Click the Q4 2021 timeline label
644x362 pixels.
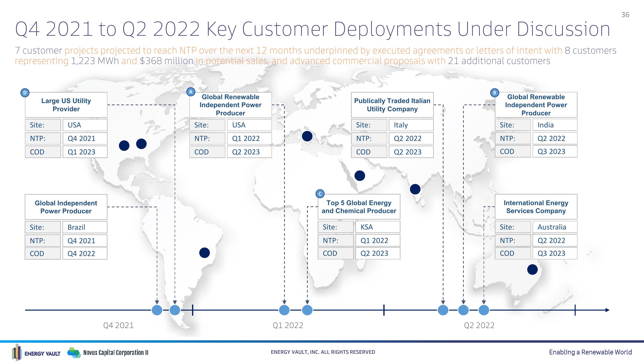click(119, 325)
